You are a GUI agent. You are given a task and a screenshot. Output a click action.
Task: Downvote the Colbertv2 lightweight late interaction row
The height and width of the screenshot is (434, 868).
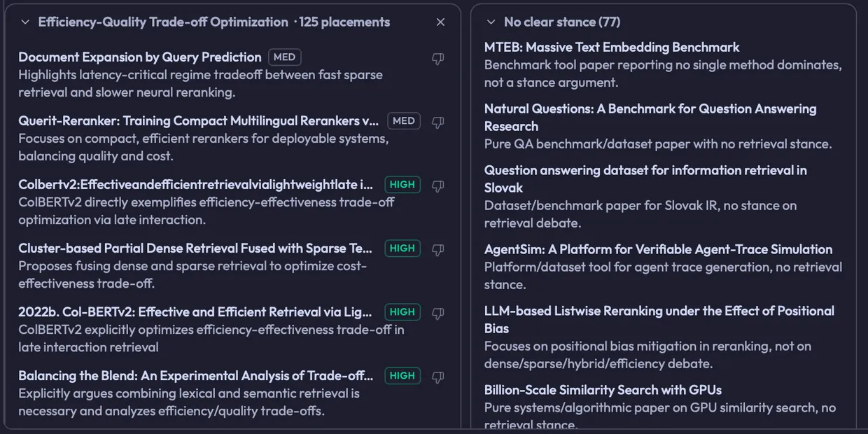click(x=438, y=187)
